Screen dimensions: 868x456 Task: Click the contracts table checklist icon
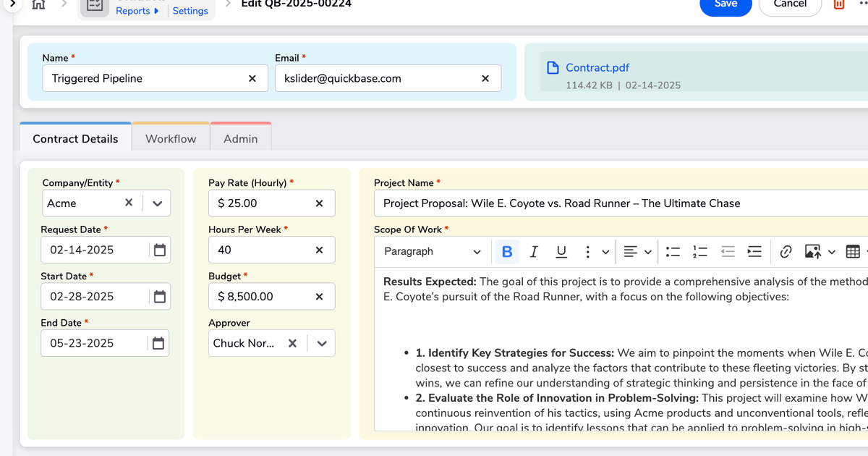coord(94,5)
